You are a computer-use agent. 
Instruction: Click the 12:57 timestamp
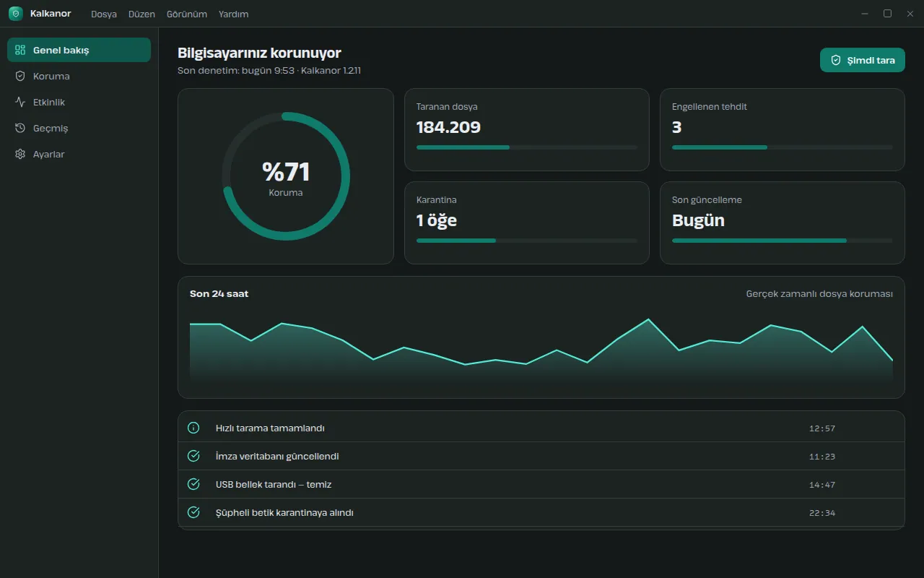(822, 428)
